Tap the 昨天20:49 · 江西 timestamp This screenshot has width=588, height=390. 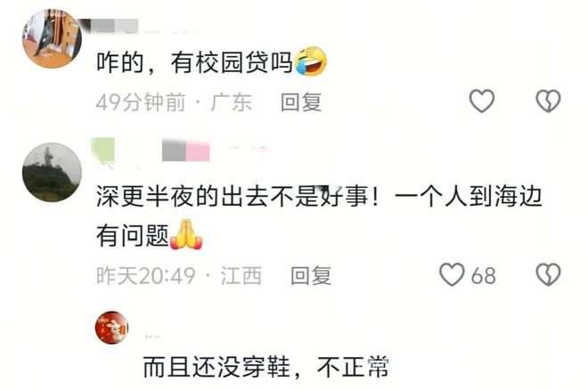pos(178,276)
